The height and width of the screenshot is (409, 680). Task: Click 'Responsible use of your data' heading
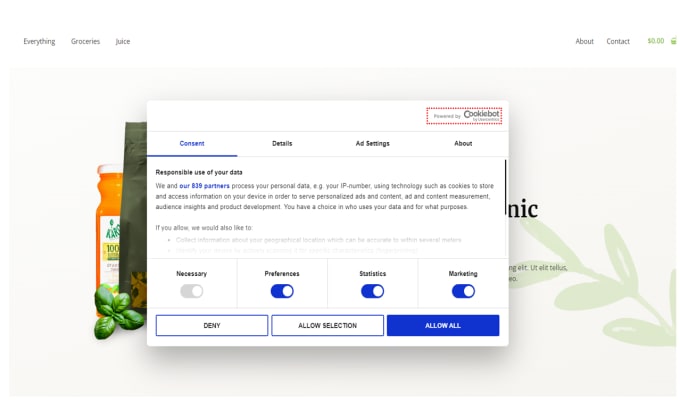point(199,172)
